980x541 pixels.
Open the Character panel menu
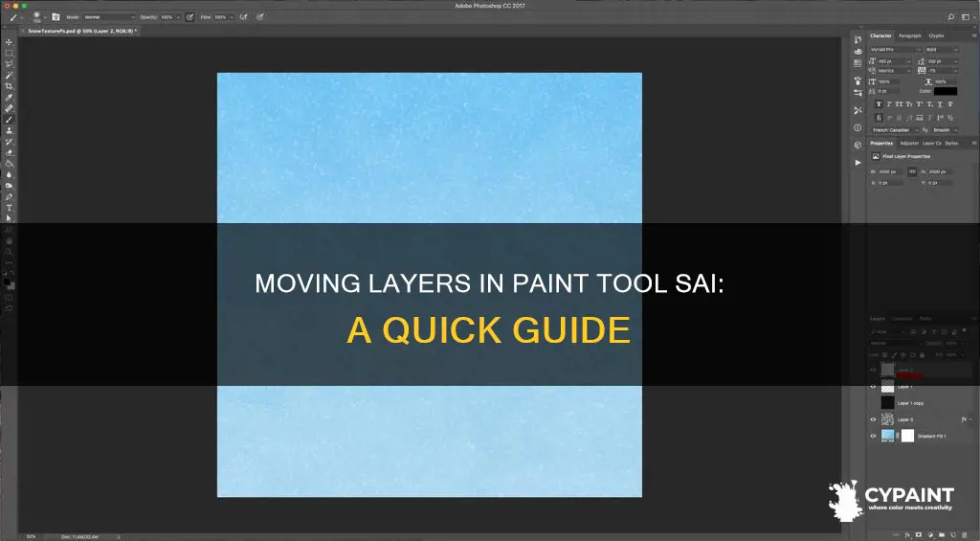pos(973,35)
